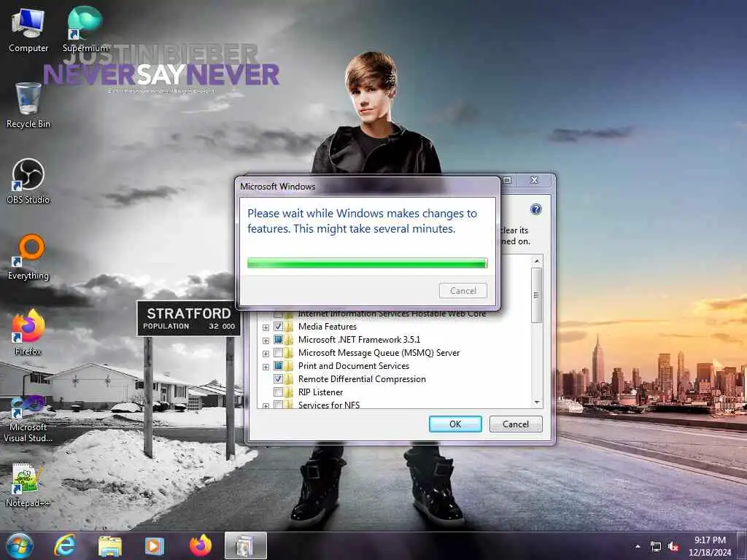Open the Supermium browser shortcut
Screen dimensions: 747x560
pos(85,29)
